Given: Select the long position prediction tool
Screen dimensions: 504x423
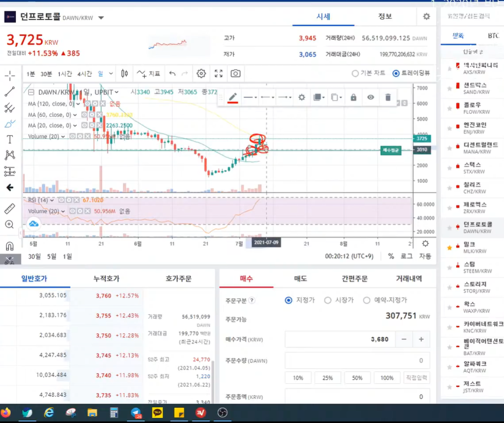Looking at the screenshot, I should (x=10, y=172).
